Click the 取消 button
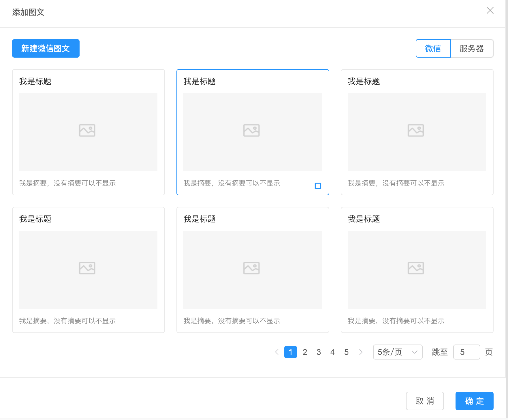 [425, 401]
